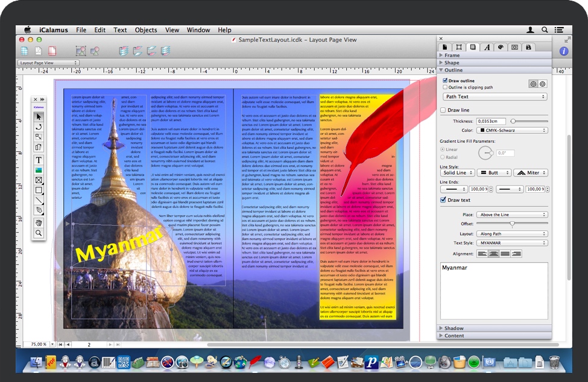Uncheck the Draw text checkbox

(443, 200)
